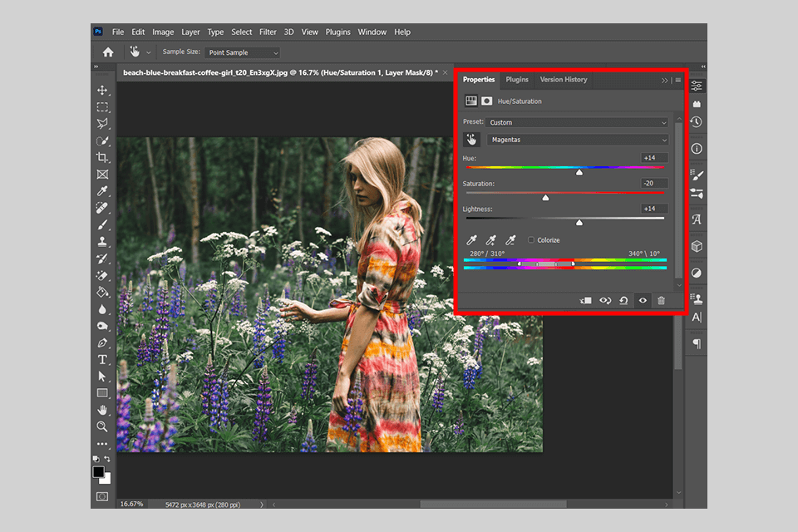This screenshot has height=532, width=798.
Task: Select the Move tool
Action: [102, 90]
